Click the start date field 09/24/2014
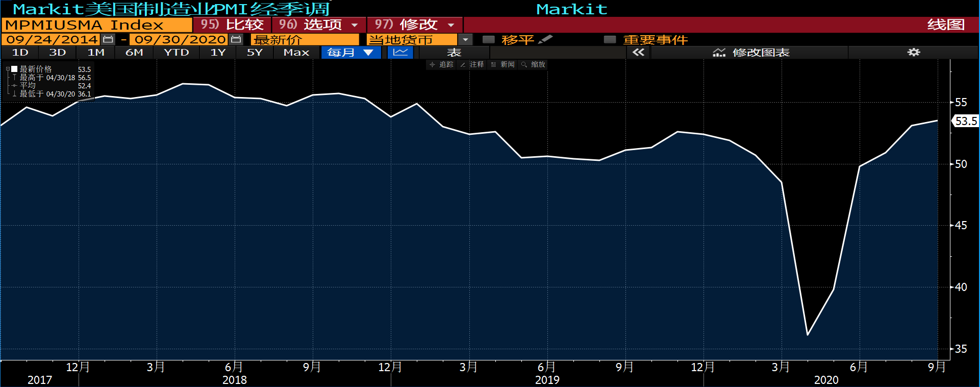The image size is (980, 387). click(x=52, y=39)
